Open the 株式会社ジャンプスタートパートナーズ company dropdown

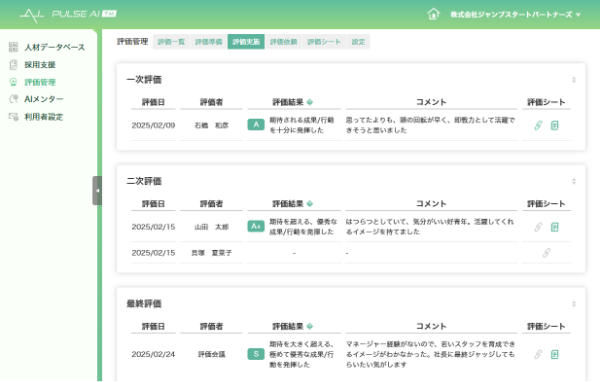515,15
